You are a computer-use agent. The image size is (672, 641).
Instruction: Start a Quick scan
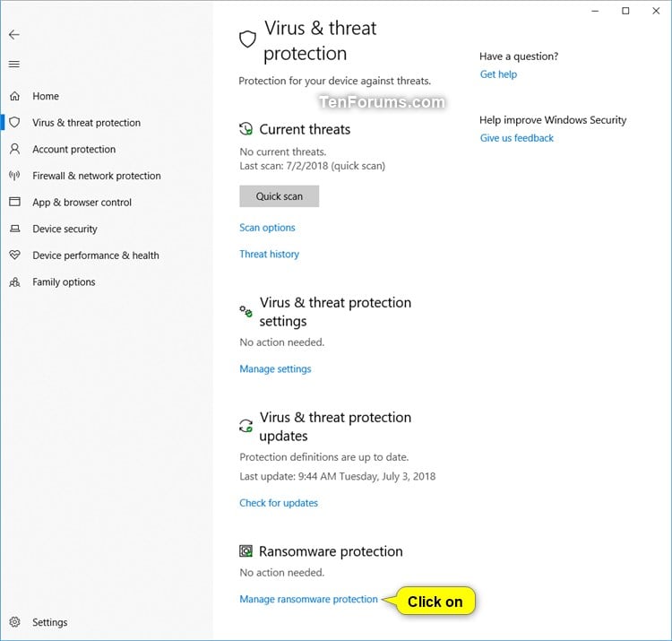click(279, 196)
